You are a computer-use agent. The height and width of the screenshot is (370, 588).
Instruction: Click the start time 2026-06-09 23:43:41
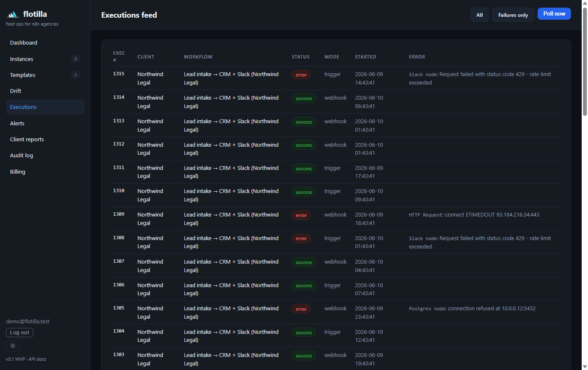(x=369, y=312)
